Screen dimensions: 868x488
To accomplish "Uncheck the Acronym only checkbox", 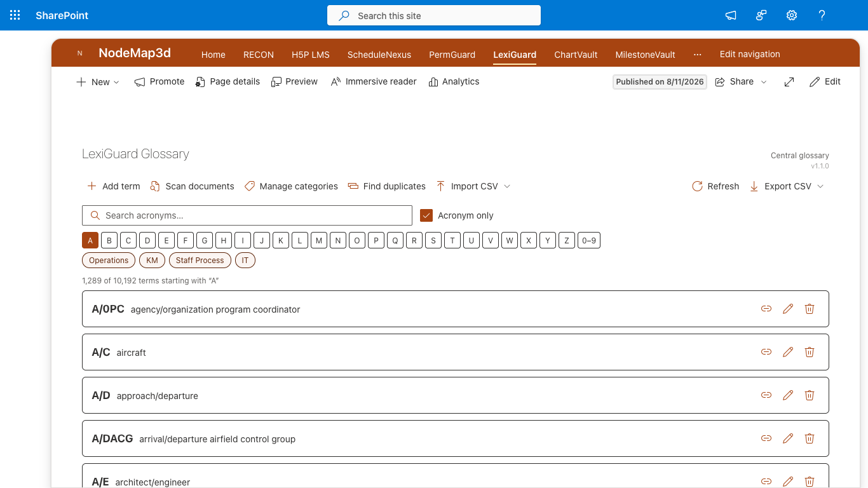I will (426, 215).
